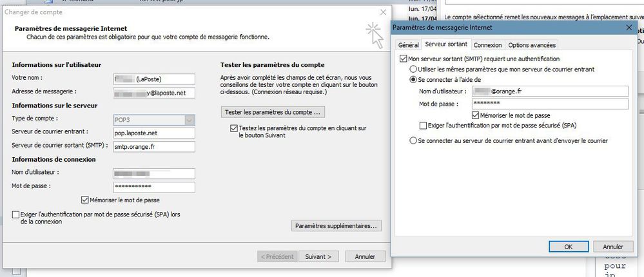Click Tester les paramètres du compte button

[273, 112]
